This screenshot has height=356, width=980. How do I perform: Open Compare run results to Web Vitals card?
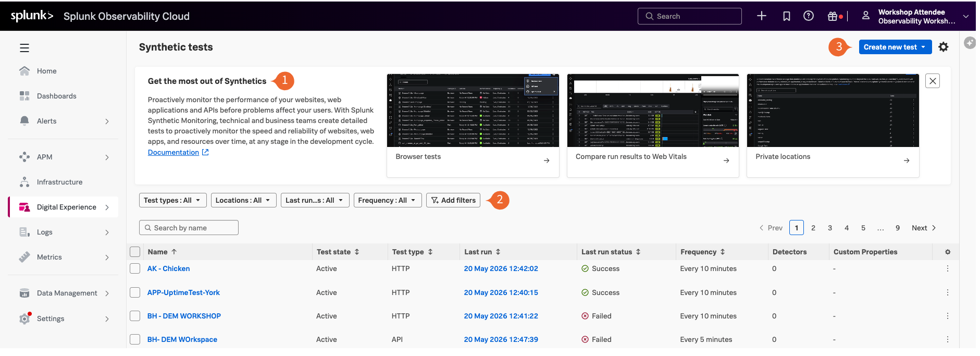coord(653,126)
